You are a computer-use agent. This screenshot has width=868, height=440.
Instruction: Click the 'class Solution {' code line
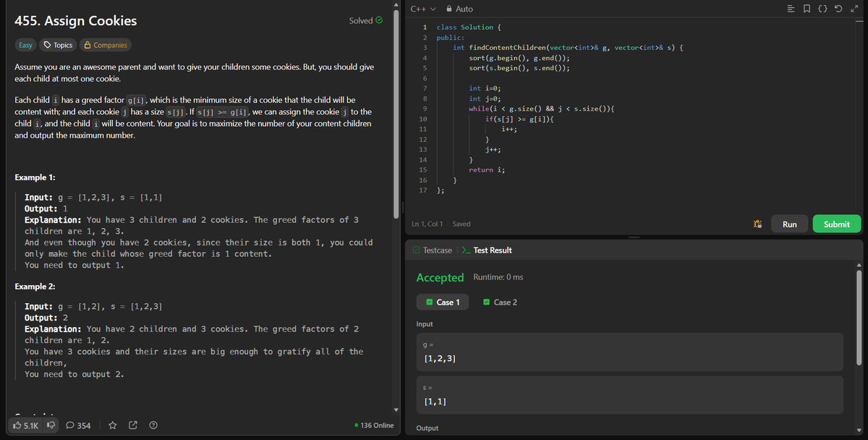click(469, 27)
